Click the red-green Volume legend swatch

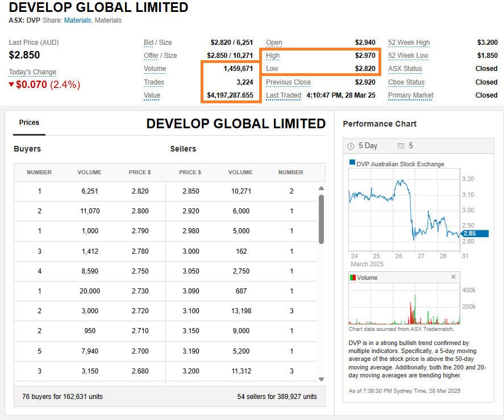[x=352, y=278]
